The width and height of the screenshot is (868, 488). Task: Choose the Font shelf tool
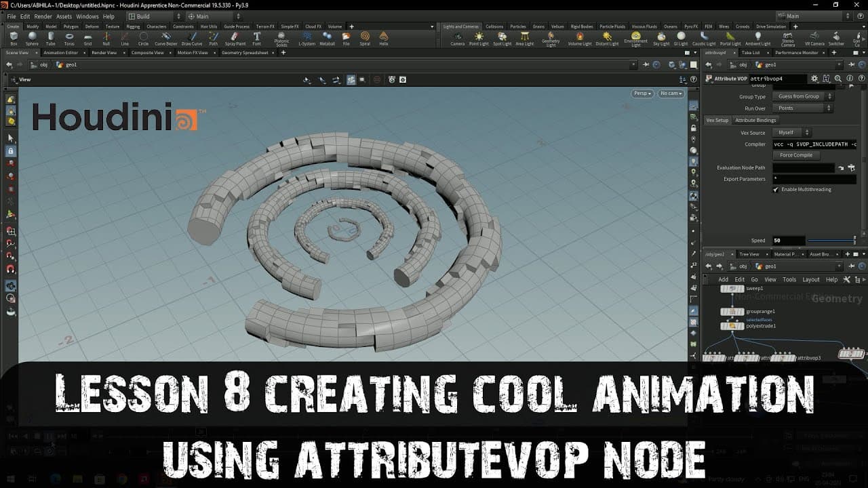[x=257, y=38]
